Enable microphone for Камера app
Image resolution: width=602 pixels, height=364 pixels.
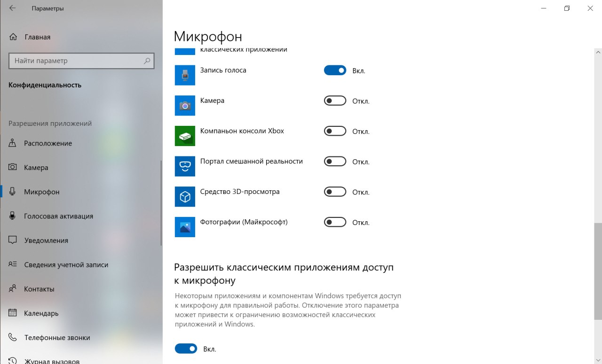pos(335,101)
